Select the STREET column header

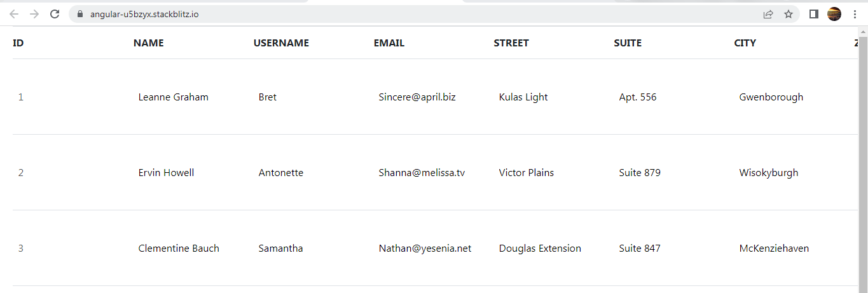click(x=511, y=43)
